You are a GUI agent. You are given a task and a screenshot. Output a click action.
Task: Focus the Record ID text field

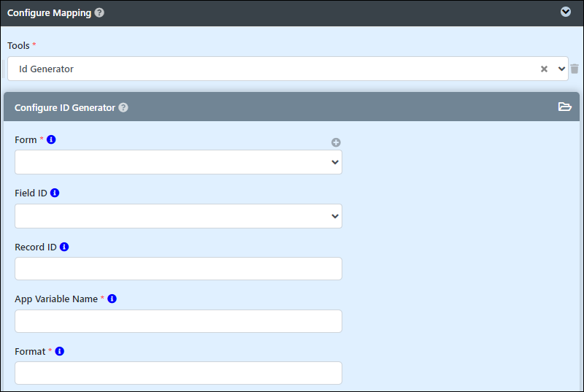click(x=178, y=269)
